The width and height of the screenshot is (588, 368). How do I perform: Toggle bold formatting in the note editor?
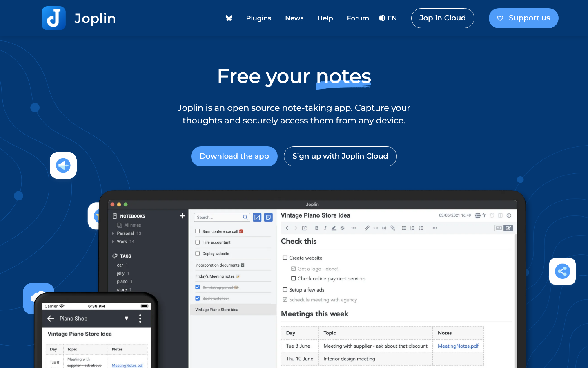(317, 228)
